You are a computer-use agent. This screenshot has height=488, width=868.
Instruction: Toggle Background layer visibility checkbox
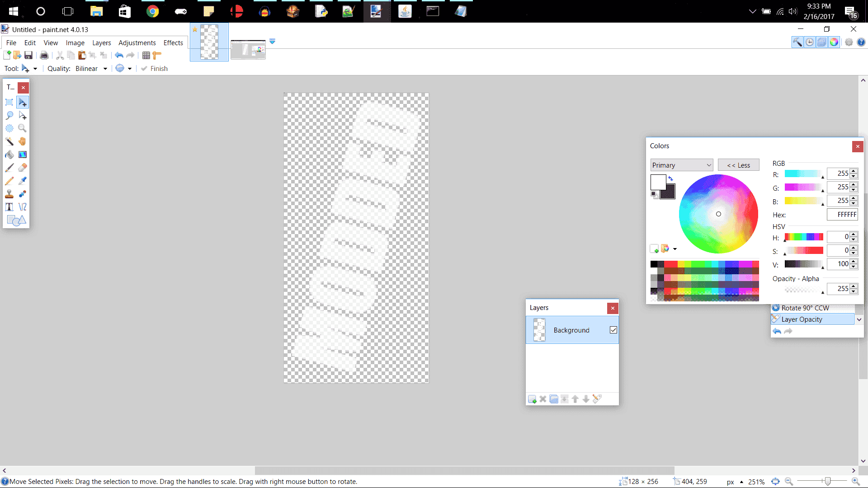pos(613,330)
